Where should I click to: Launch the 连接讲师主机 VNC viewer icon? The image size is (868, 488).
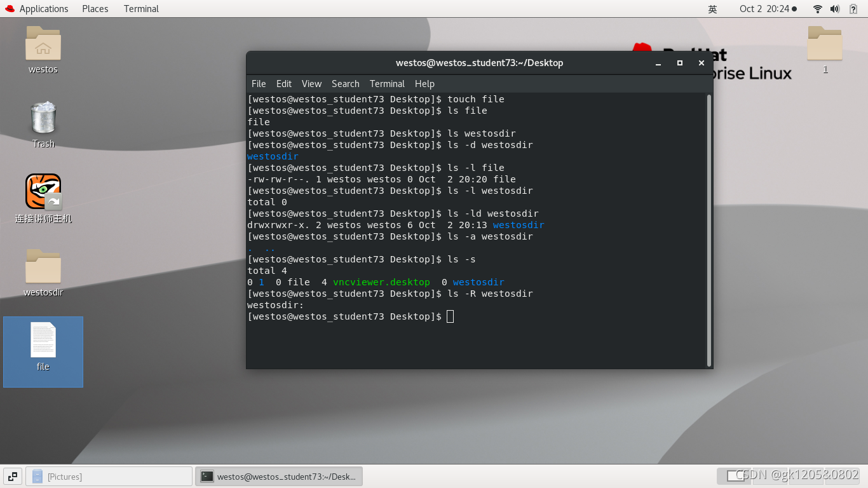pos(43,192)
